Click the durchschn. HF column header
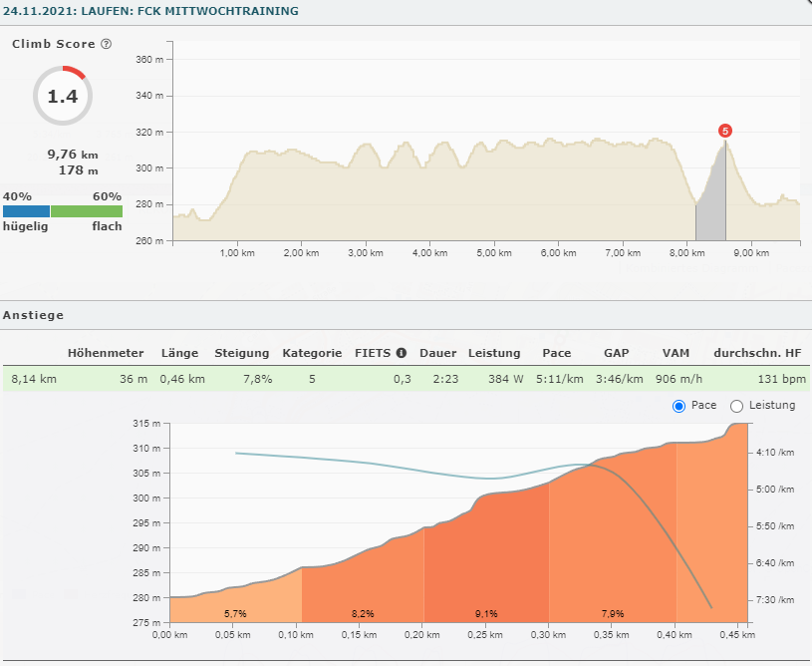The image size is (812, 666). pos(758,353)
